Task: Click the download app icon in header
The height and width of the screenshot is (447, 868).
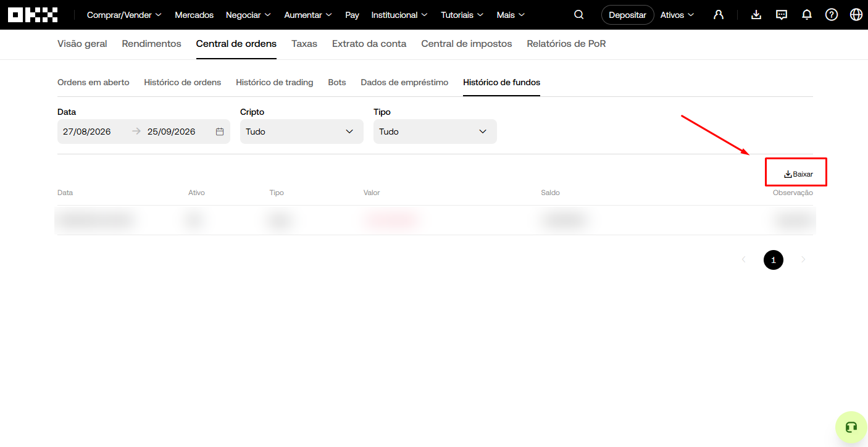Action: (x=756, y=15)
